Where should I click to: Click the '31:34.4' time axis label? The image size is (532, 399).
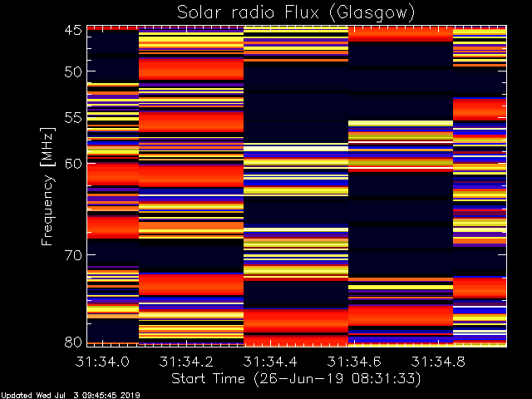[270, 362]
